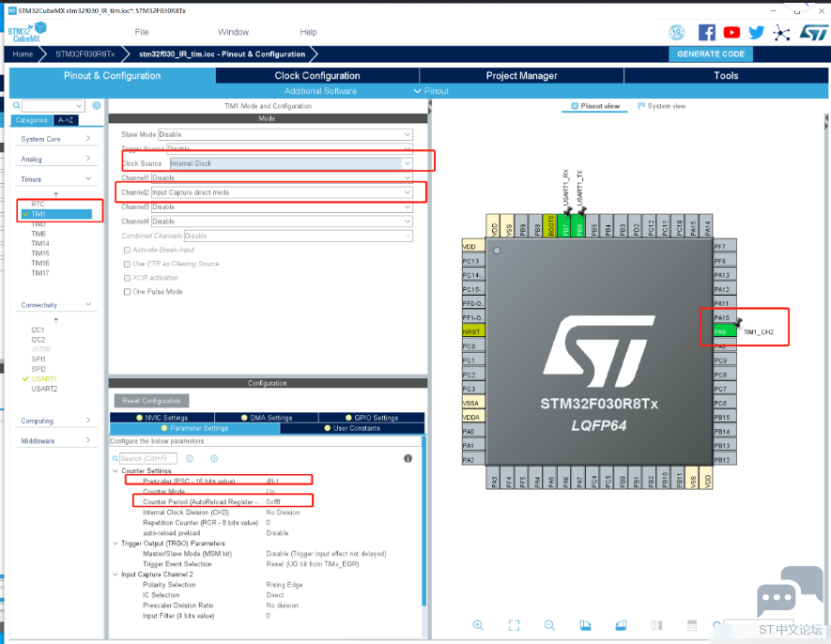Open the category settings gear icon
Viewport: 831px width, 644px height.
pyautogui.click(x=97, y=105)
